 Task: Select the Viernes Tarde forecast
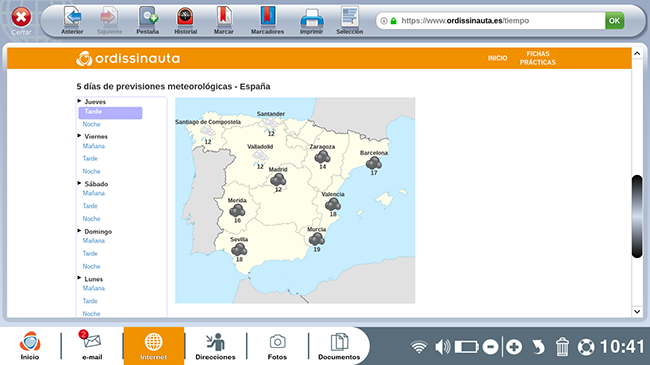pyautogui.click(x=90, y=158)
